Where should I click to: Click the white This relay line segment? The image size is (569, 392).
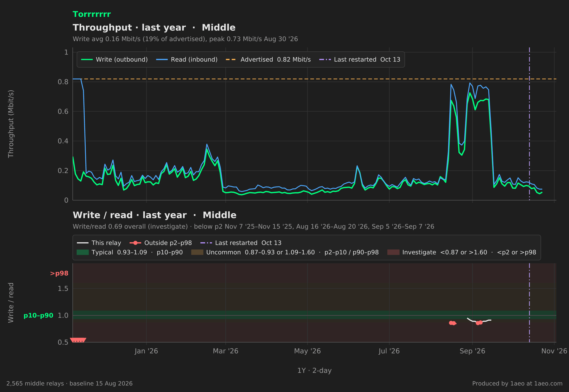tap(479, 320)
